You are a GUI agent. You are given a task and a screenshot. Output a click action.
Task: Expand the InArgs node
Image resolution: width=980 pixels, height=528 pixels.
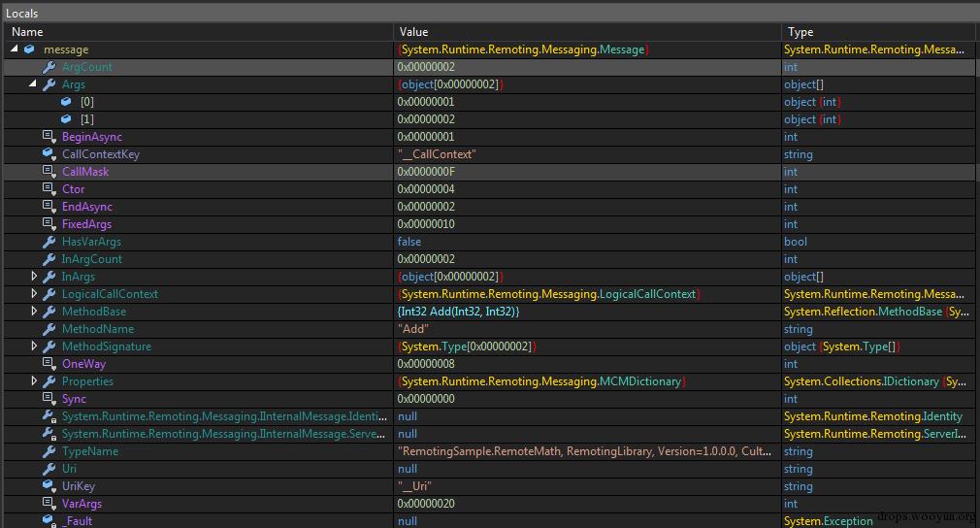pos(34,277)
